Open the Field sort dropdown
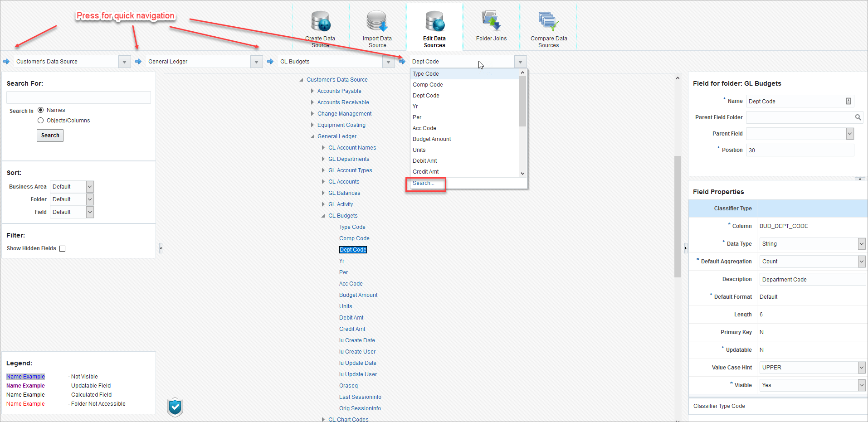Image resolution: width=868 pixels, height=422 pixels. pos(90,212)
